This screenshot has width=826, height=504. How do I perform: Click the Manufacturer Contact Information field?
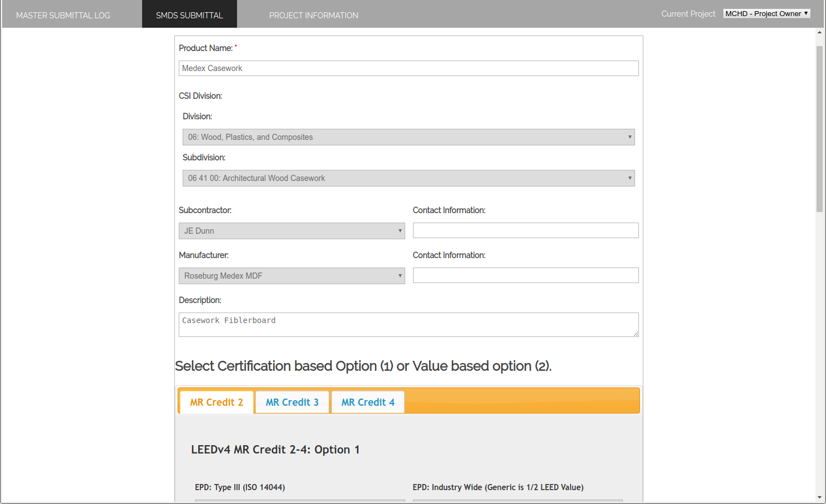coord(526,275)
